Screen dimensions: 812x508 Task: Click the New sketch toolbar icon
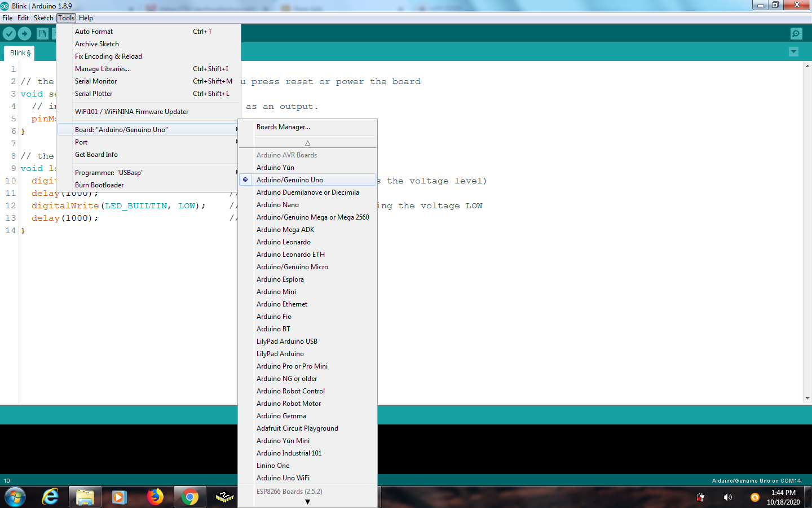pyautogui.click(x=42, y=33)
